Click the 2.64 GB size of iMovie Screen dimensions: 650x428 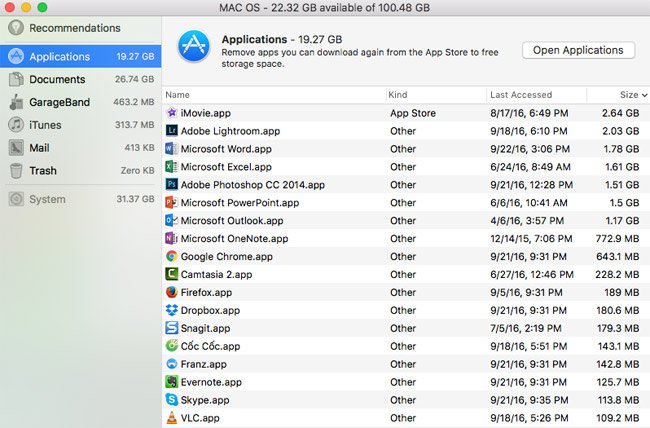point(621,113)
